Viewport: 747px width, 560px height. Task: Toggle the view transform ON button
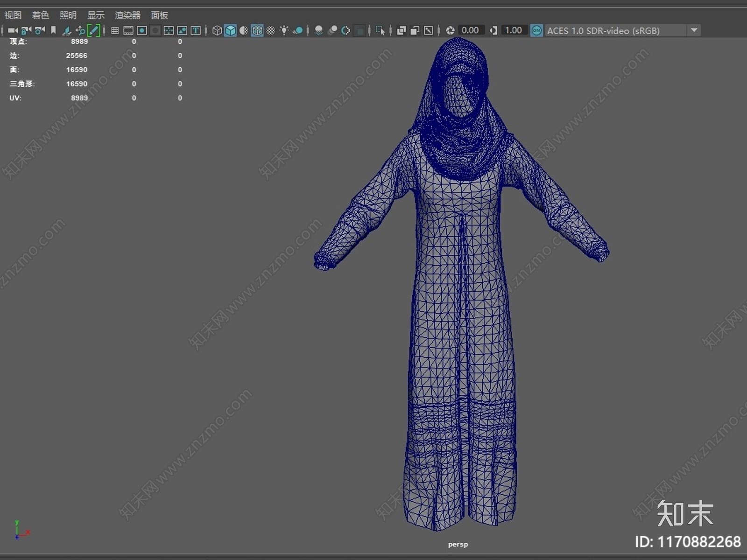click(x=537, y=30)
